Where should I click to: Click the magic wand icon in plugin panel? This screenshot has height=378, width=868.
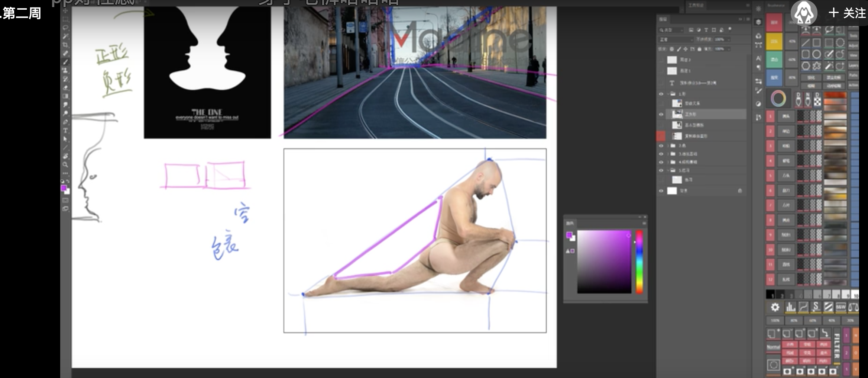click(x=829, y=66)
